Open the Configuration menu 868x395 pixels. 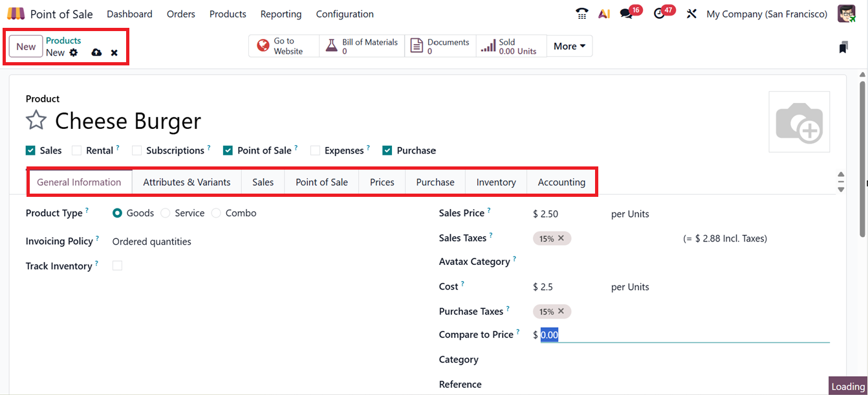[345, 14]
